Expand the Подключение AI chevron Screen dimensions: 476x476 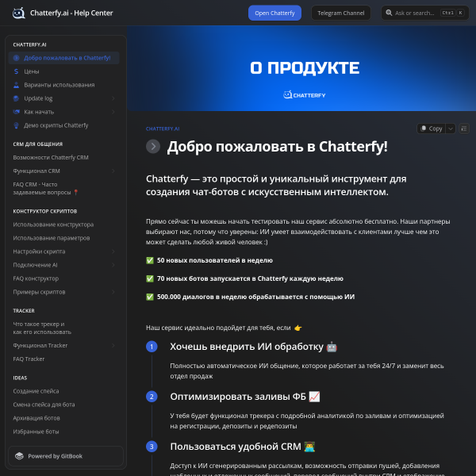click(113, 265)
